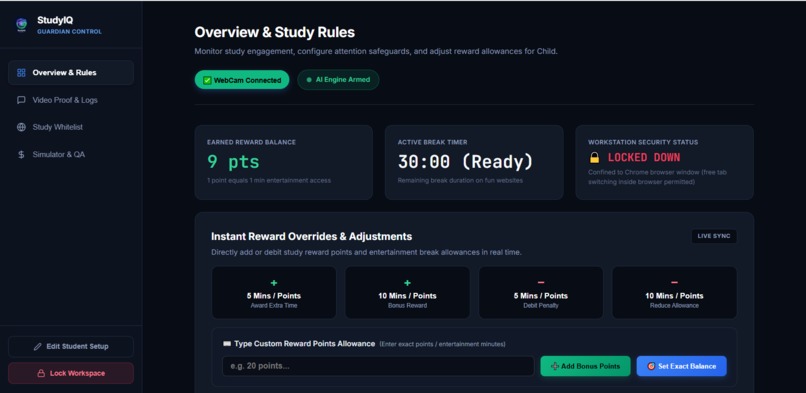The height and width of the screenshot is (393, 806).
Task: Click the plus icon in Add Bonus Points
Action: coord(555,366)
